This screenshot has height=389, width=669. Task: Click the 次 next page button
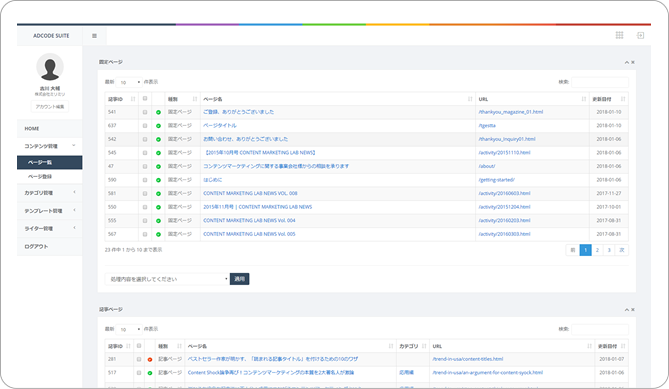coord(622,250)
